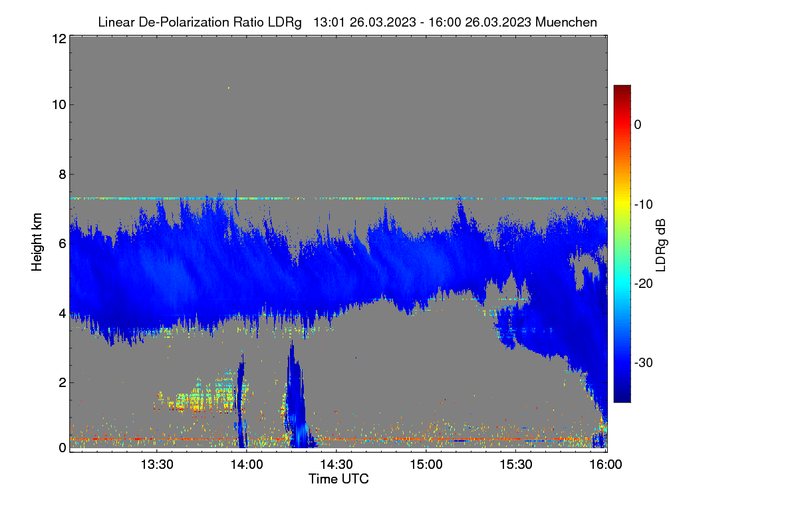The height and width of the screenshot is (532, 798).
Task: Click the 0 dB colorbar tick label
Action: click(x=638, y=124)
